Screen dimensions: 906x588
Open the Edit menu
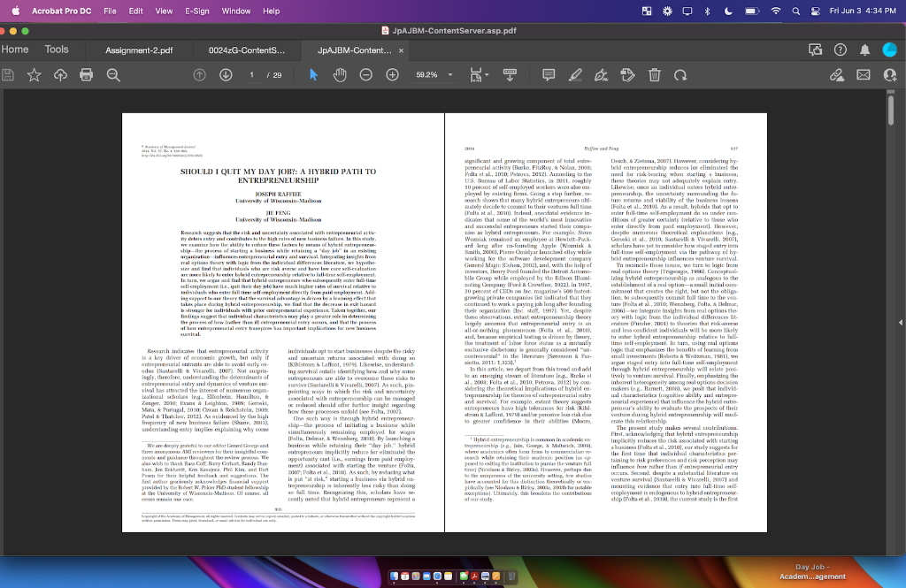coord(135,11)
